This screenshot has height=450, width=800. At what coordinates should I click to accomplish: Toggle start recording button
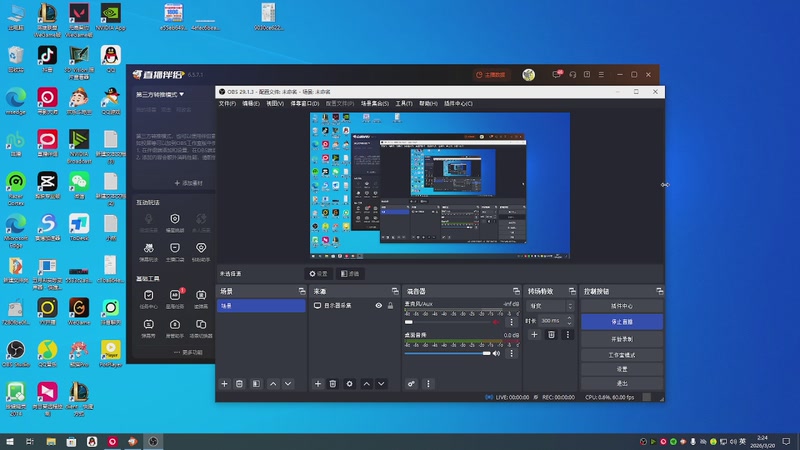coord(622,339)
